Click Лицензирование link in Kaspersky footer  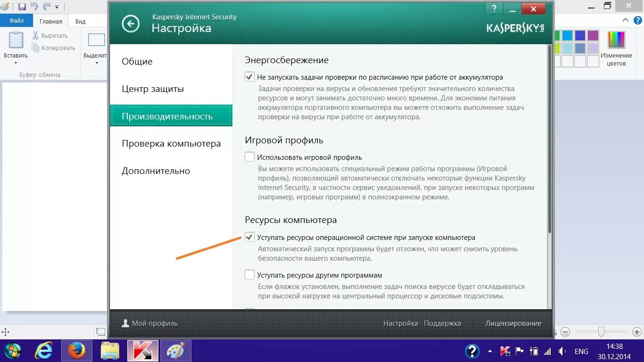pos(513,323)
